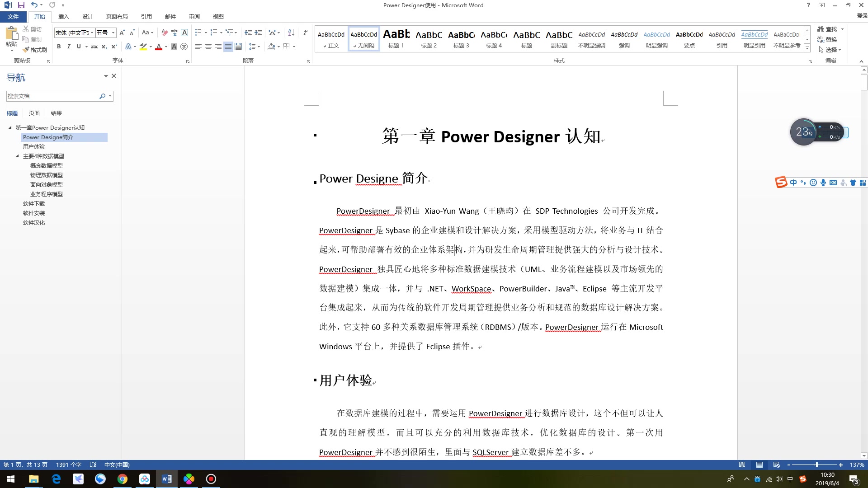Click the bullet list icon

(198, 33)
